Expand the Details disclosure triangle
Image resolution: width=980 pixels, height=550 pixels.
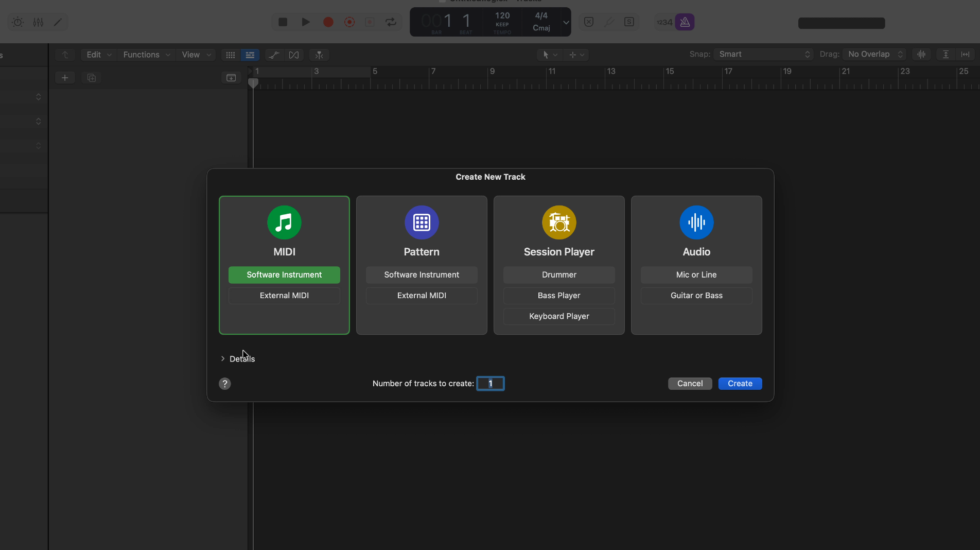click(x=223, y=359)
